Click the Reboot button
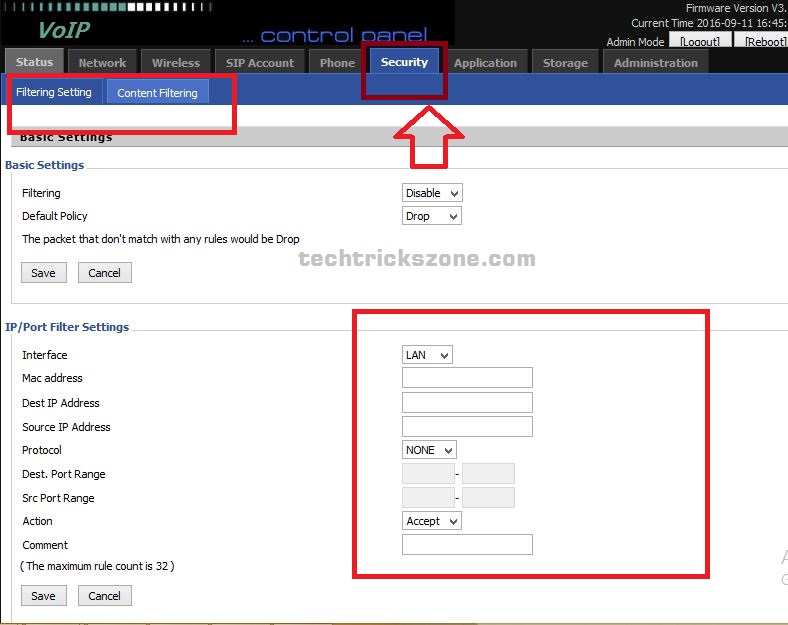Viewport: 788px width, 625px height. click(x=761, y=42)
